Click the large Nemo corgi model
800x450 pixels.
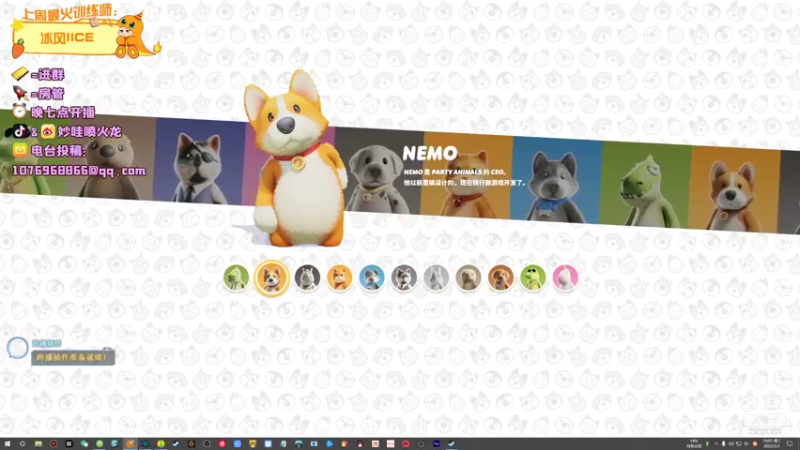296,161
